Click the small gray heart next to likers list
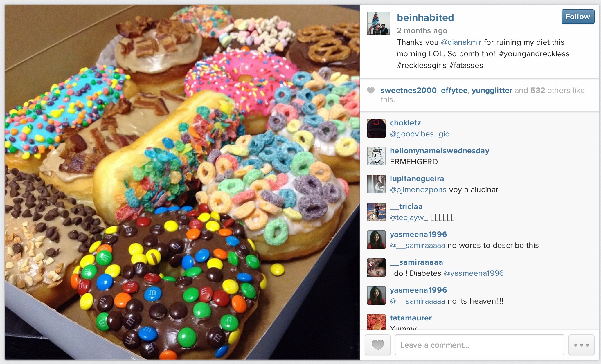 click(371, 90)
